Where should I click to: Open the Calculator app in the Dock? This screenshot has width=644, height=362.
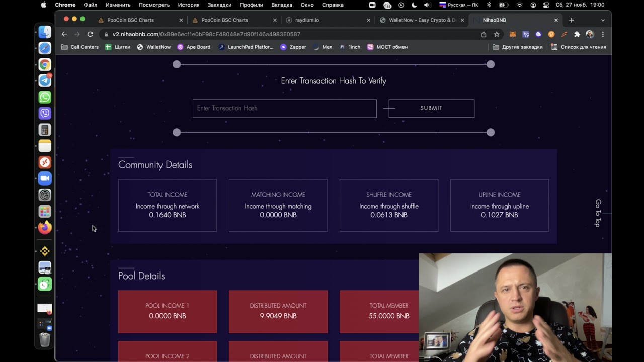pyautogui.click(x=45, y=130)
